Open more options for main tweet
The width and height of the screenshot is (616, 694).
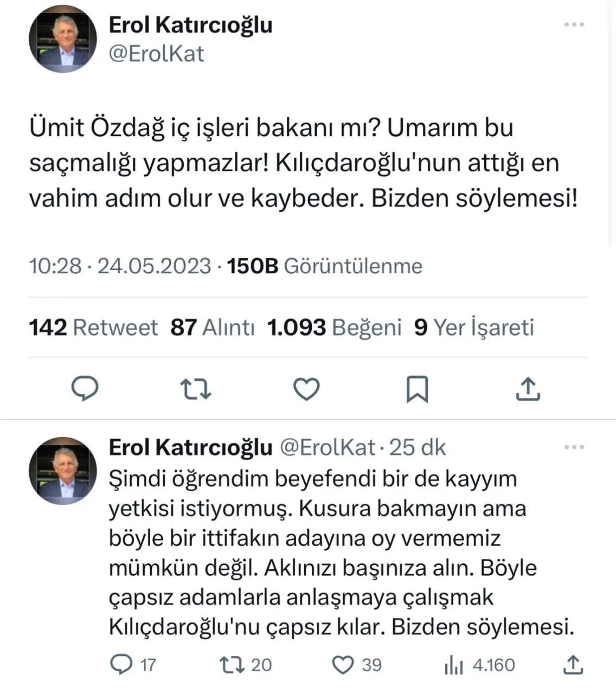(574, 25)
